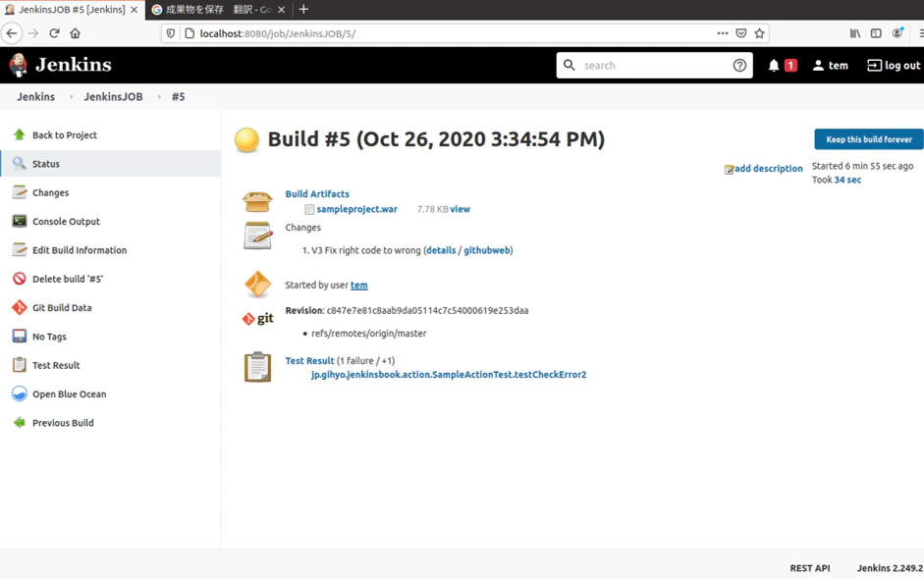924x579 pixels.
Task: Click the No Tags floppy disk icon
Action: pyautogui.click(x=20, y=337)
